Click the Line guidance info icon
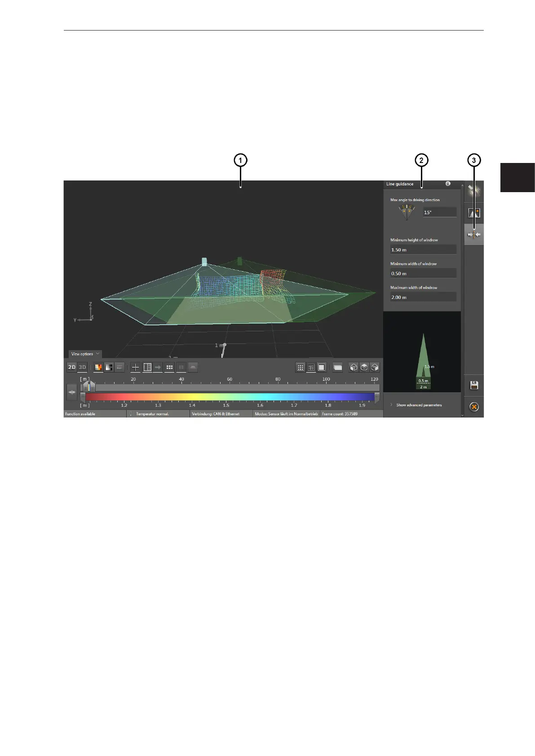This screenshot has width=535, height=756. point(448,184)
